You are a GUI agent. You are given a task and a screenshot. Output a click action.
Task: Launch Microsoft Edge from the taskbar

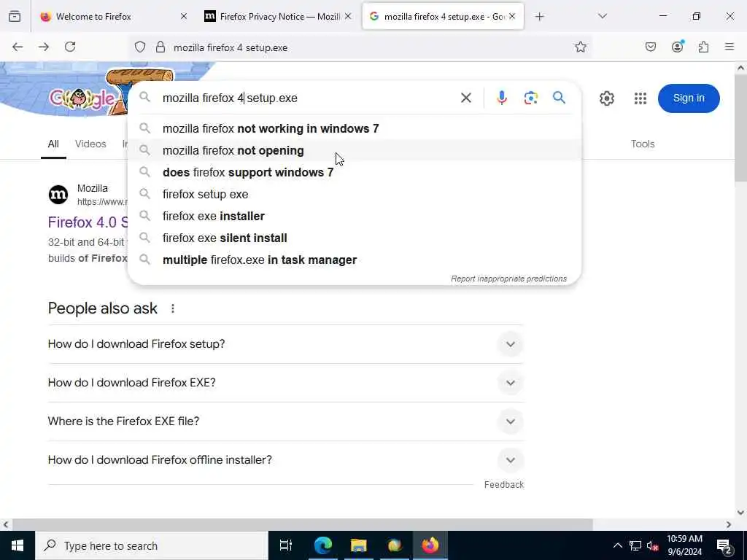(322, 545)
